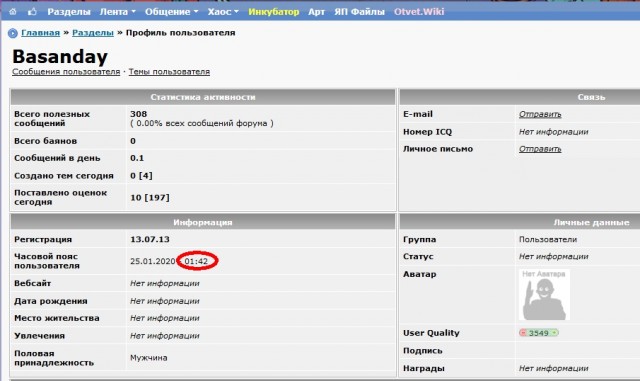Click the topics created value 0 [4]
This screenshot has height=381, width=640.
(x=141, y=176)
